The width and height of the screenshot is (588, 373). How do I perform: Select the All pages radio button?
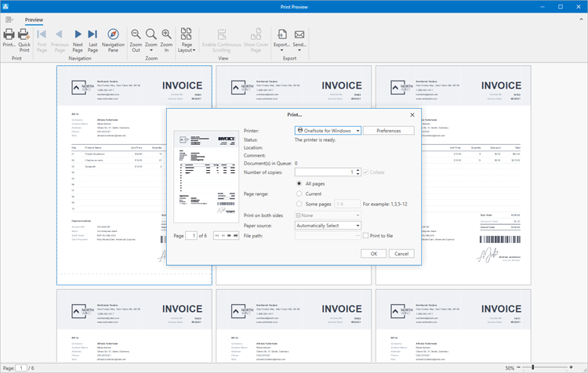pos(299,183)
